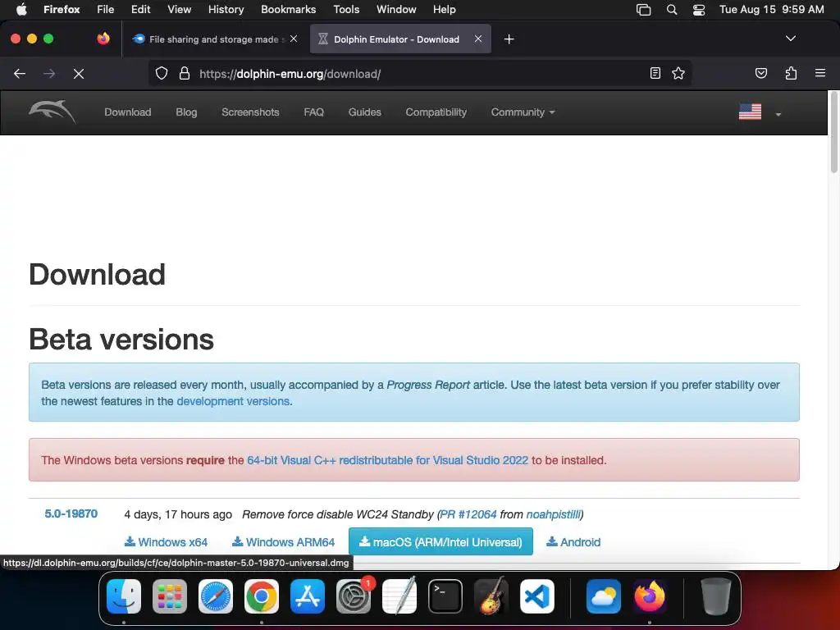The image size is (840, 630).
Task: Open the 64-bit Visual C++ redistributable link
Action: 387,460
